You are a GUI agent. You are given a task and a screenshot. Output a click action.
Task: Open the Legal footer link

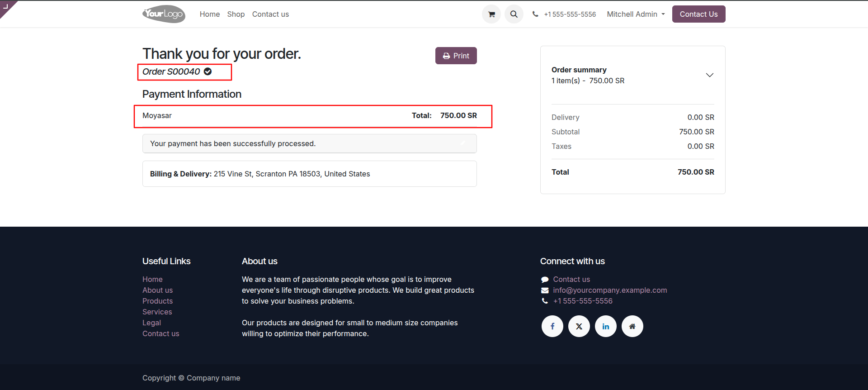(x=151, y=323)
